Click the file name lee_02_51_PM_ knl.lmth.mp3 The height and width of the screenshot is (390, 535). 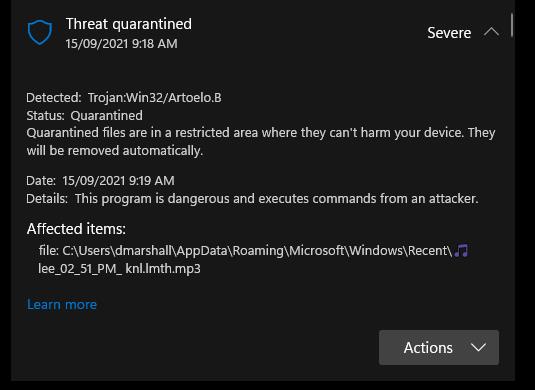click(119, 269)
